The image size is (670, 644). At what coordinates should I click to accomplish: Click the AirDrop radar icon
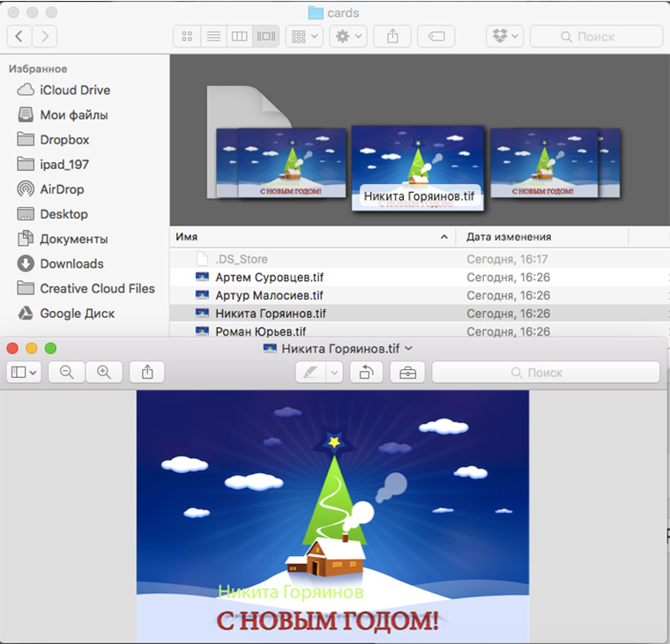point(26,189)
